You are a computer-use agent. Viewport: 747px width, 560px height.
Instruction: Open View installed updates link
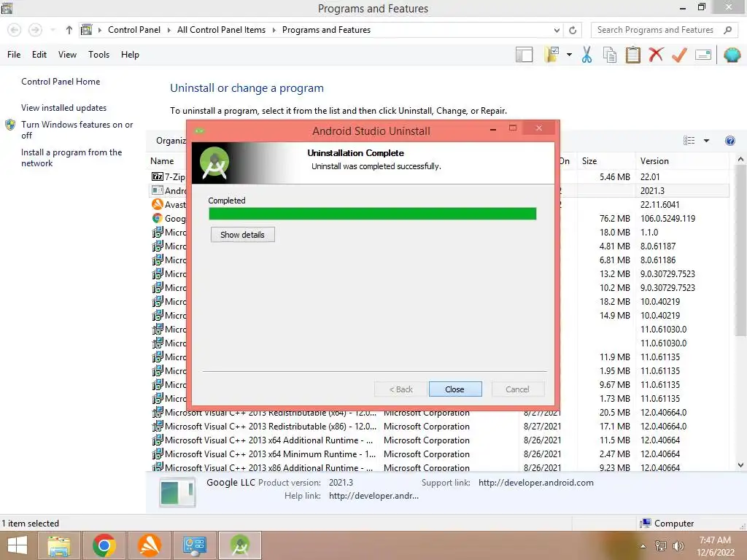coord(64,108)
